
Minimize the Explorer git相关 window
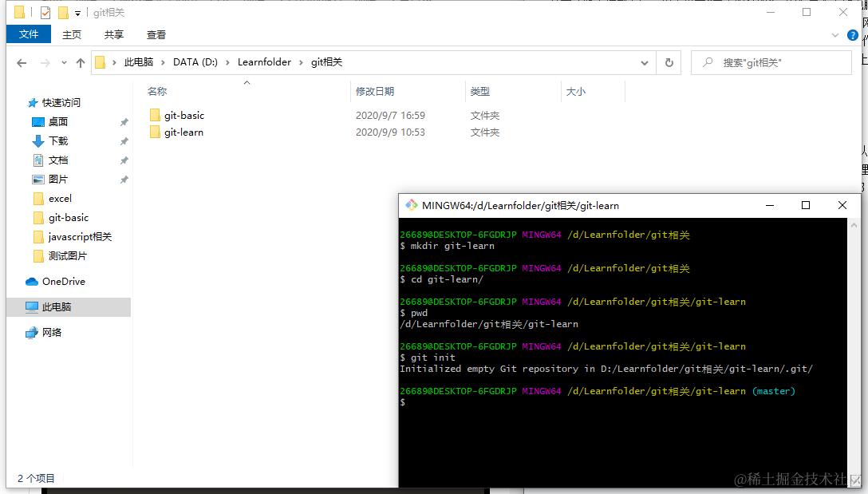click(770, 12)
